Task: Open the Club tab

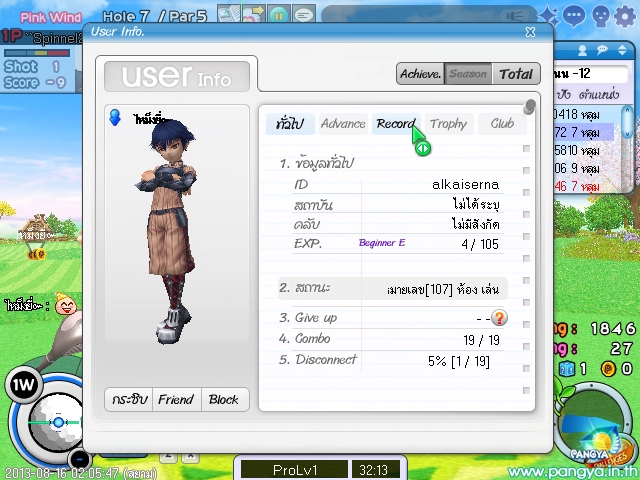Action: (x=502, y=124)
